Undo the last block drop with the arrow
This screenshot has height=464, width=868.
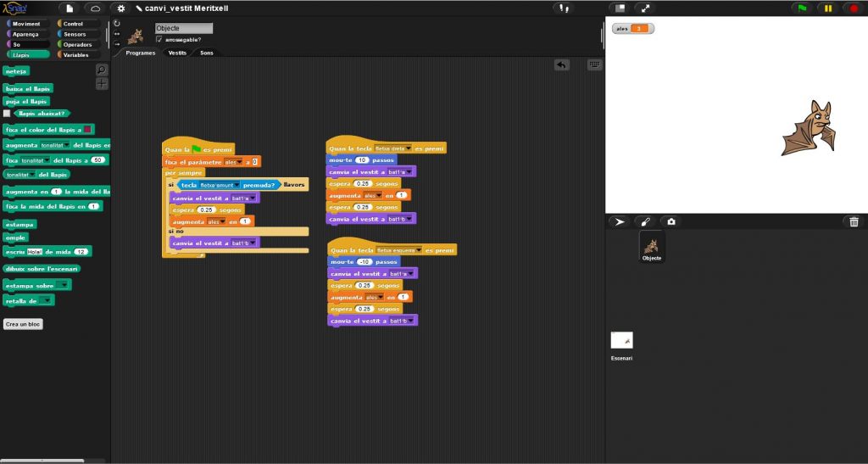(x=562, y=64)
